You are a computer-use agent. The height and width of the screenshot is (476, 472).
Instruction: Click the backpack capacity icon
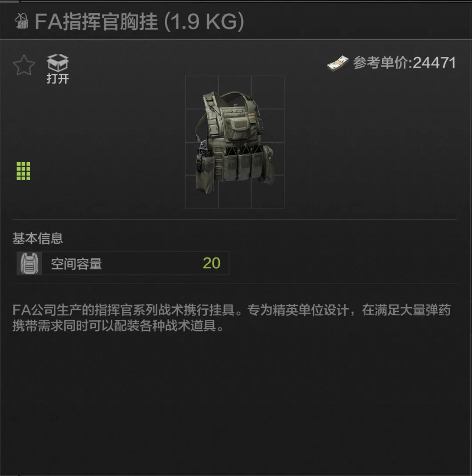29,263
